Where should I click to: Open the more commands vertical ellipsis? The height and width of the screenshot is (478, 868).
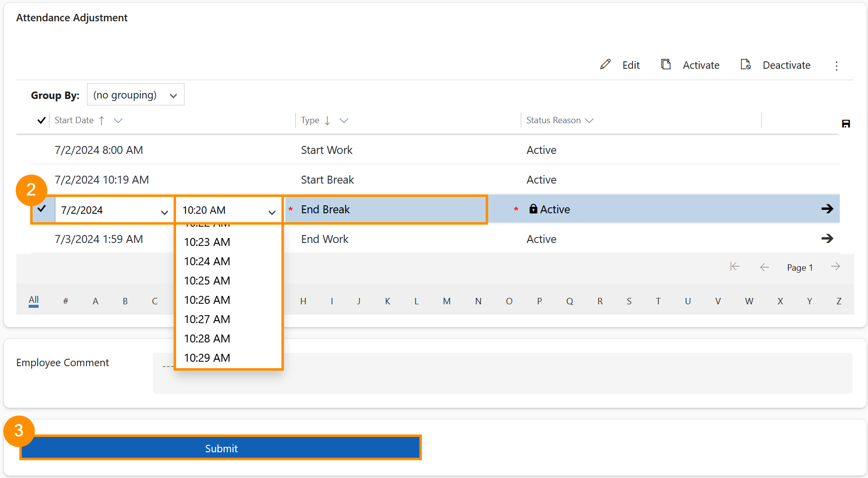(x=836, y=66)
